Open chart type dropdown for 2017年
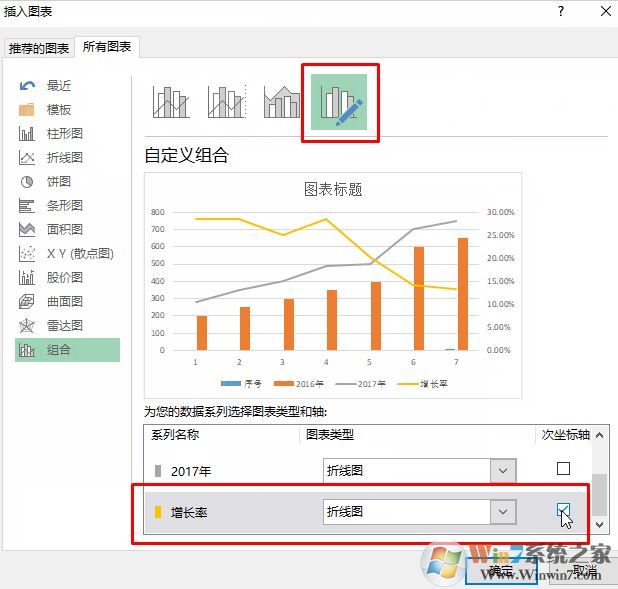618x589 pixels. click(503, 470)
